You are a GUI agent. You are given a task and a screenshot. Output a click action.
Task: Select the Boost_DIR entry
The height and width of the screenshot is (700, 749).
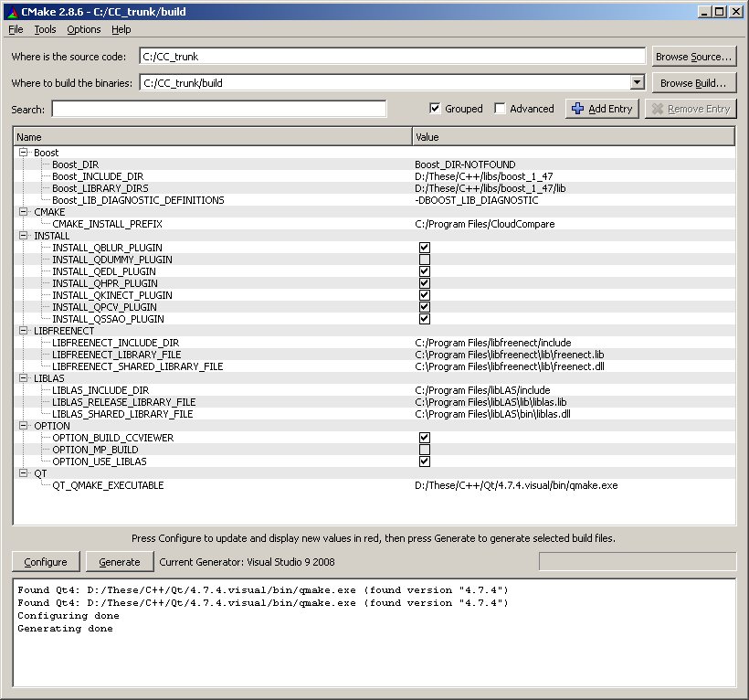click(x=76, y=164)
